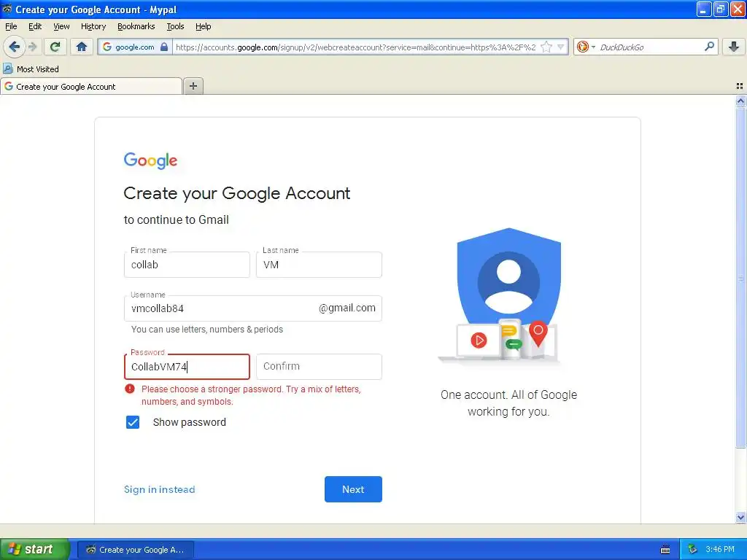This screenshot has height=560, width=747.
Task: Click the scrollbar down arrow
Action: coord(740,517)
